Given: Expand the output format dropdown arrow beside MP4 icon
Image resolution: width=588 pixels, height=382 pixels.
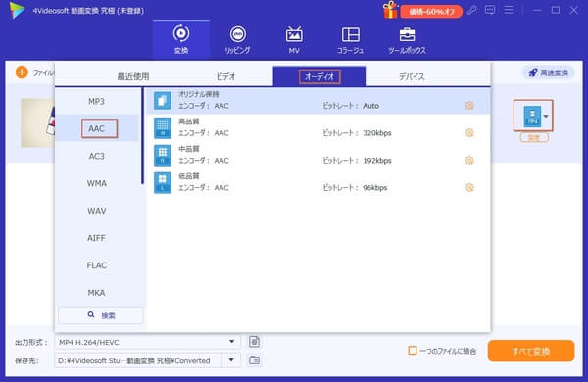Looking at the screenshot, I should coord(546,116).
